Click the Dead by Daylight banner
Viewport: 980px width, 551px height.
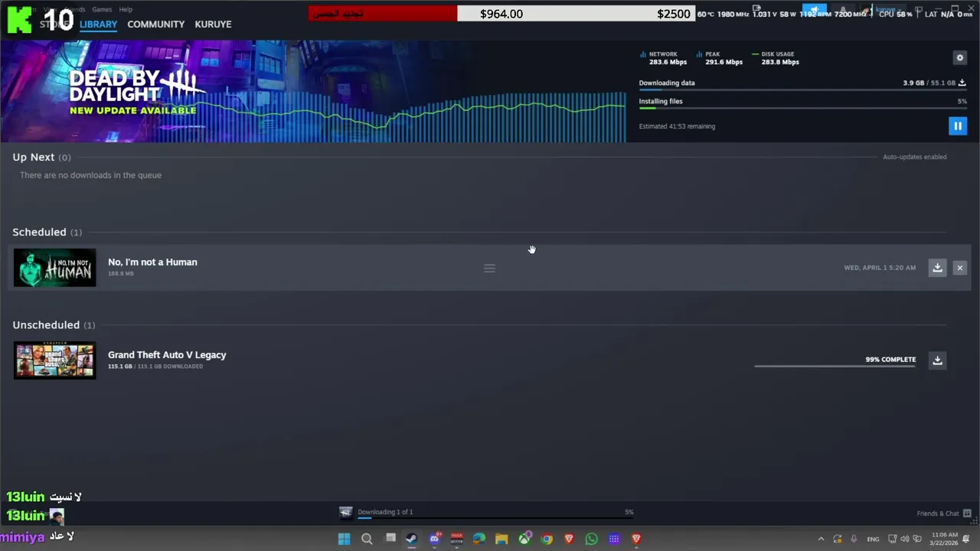(312, 92)
